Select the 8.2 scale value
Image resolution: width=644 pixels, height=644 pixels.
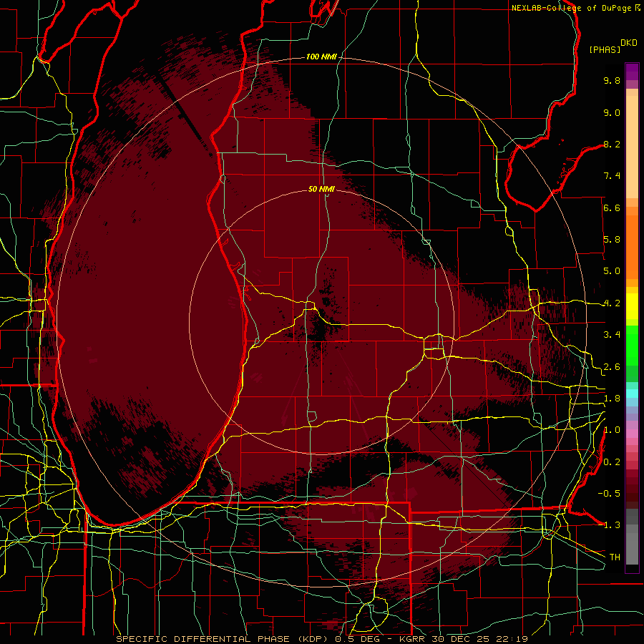click(x=612, y=144)
